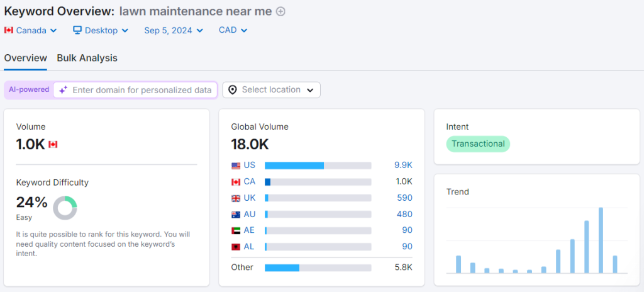Click the location pin icon
Screen dimensions: 644x292
tap(233, 90)
